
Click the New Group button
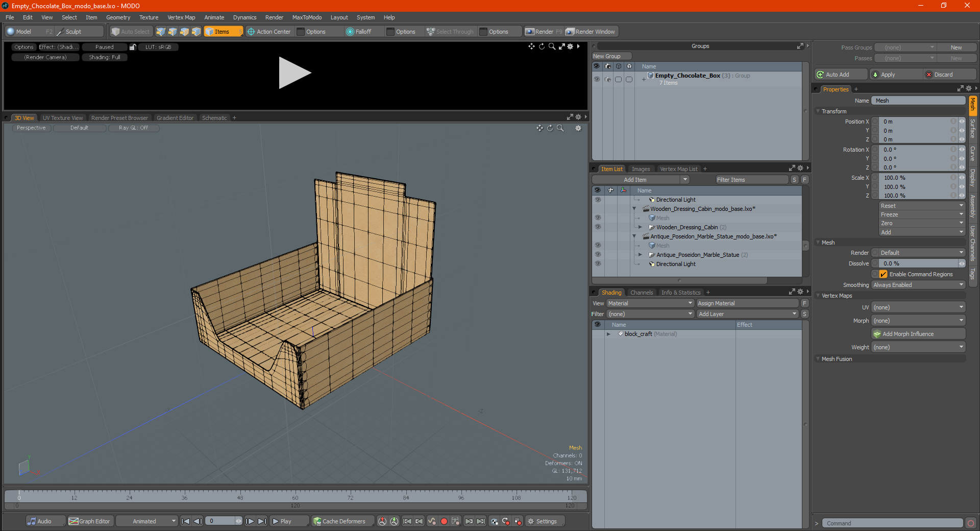611,56
